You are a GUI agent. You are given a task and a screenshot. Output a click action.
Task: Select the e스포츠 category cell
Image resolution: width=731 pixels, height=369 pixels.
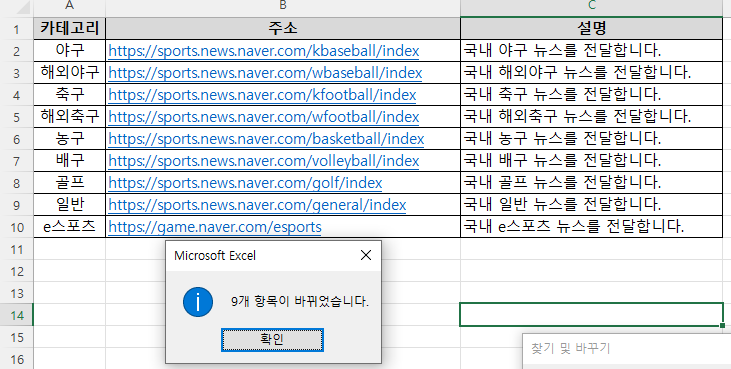69,227
